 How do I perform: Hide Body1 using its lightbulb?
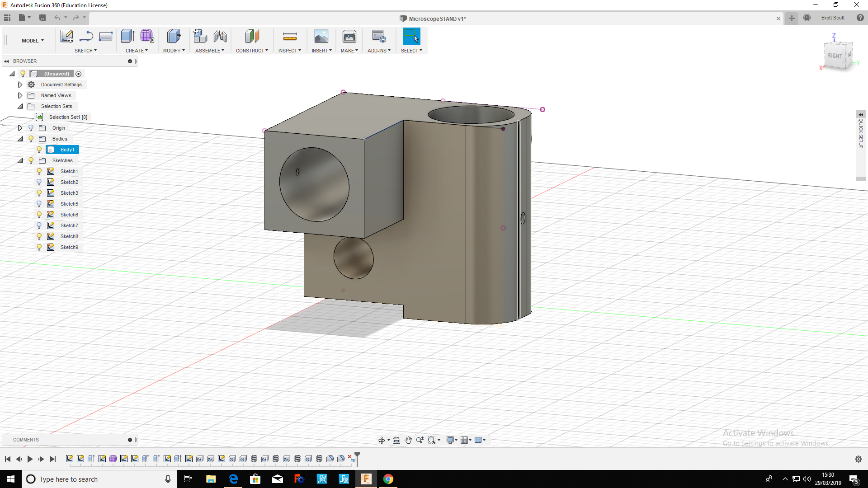coord(39,150)
